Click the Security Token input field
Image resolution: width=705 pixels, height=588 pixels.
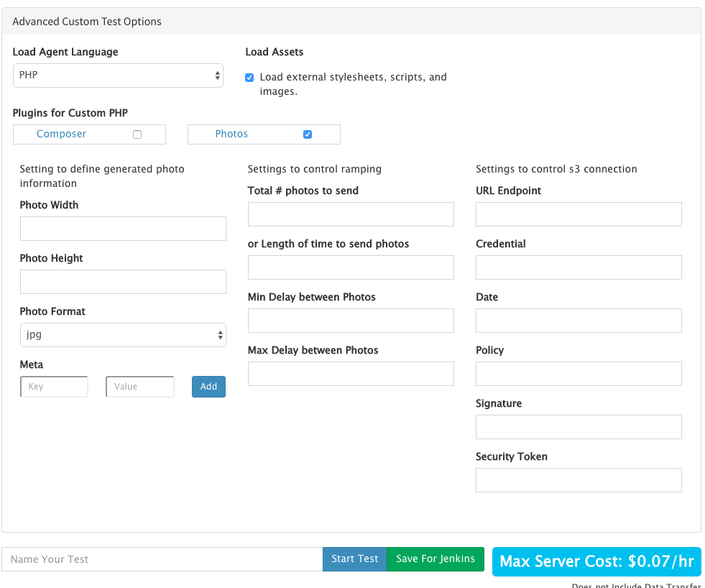point(579,480)
